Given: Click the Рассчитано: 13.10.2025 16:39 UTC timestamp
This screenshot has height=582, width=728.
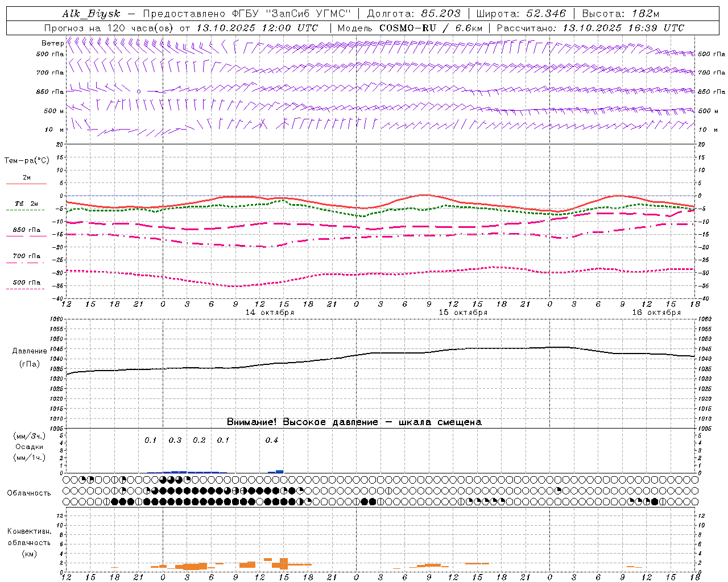Looking at the screenshot, I should [590, 28].
